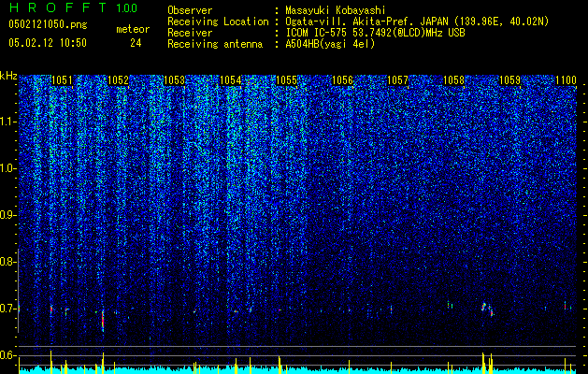This screenshot has height=374, width=588.
Task: Click the HROFFT 1.00 program title
Action: point(73,7)
